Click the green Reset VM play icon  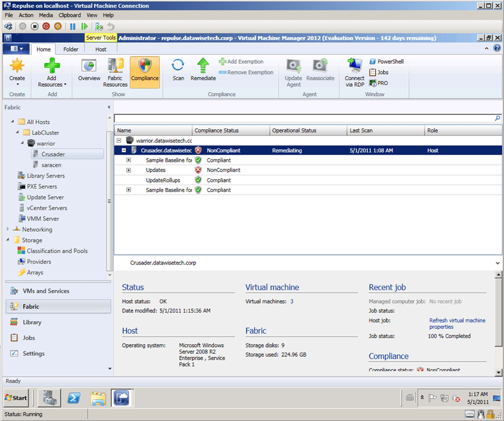(x=84, y=26)
